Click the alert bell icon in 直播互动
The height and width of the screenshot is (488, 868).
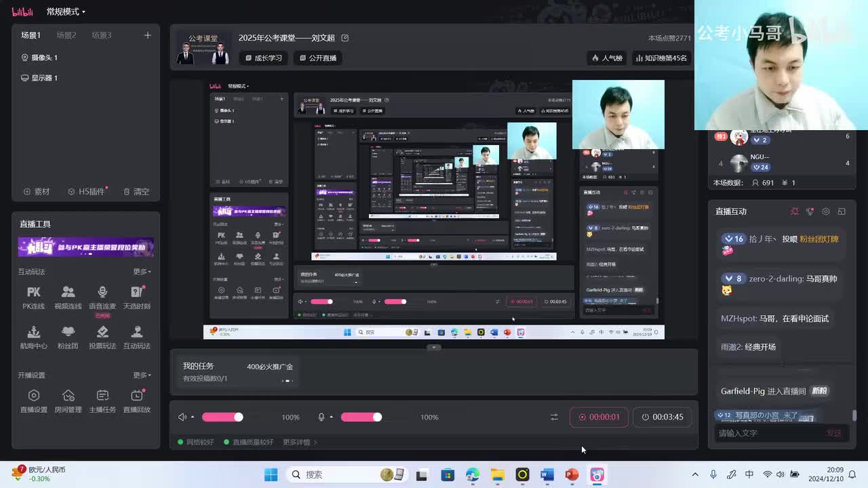pyautogui.click(x=794, y=211)
